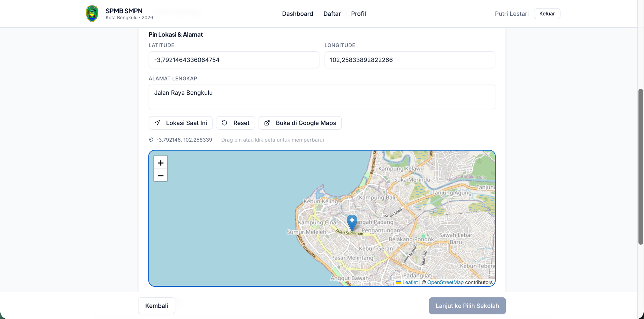Click the page vertical scrollbar
The image size is (644, 319).
point(641,167)
